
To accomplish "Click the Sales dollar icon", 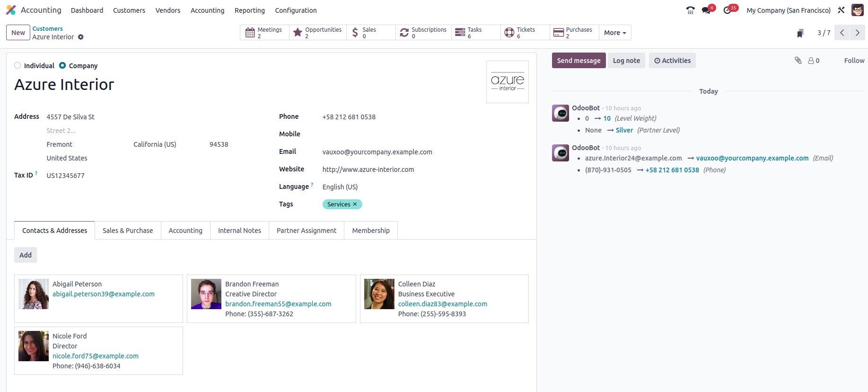I will (355, 33).
